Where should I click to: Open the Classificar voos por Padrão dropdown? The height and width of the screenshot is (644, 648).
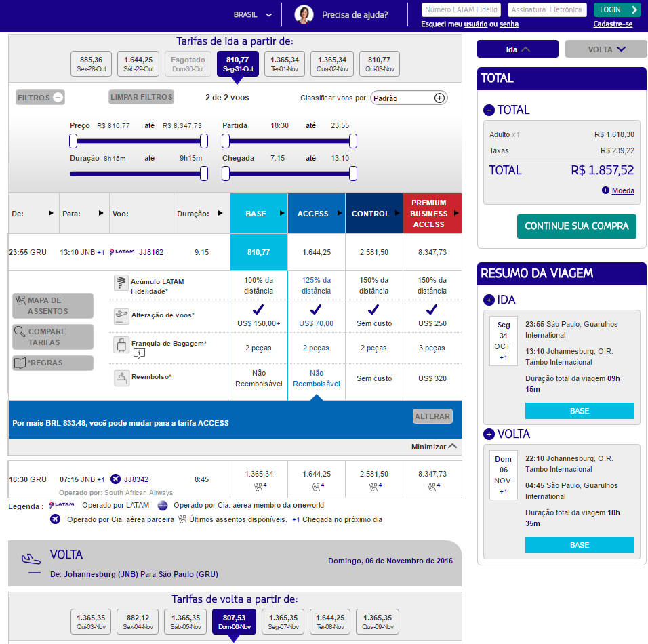409,98
